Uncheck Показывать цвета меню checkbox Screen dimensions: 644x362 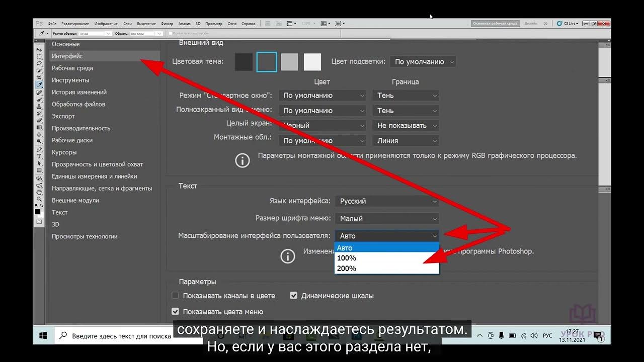[x=175, y=312]
